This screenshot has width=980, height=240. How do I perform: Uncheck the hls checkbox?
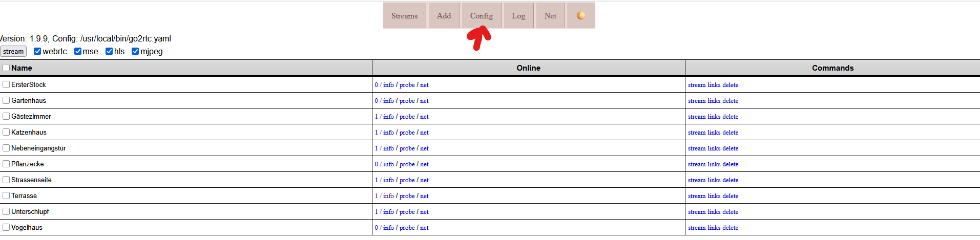pyautogui.click(x=109, y=51)
